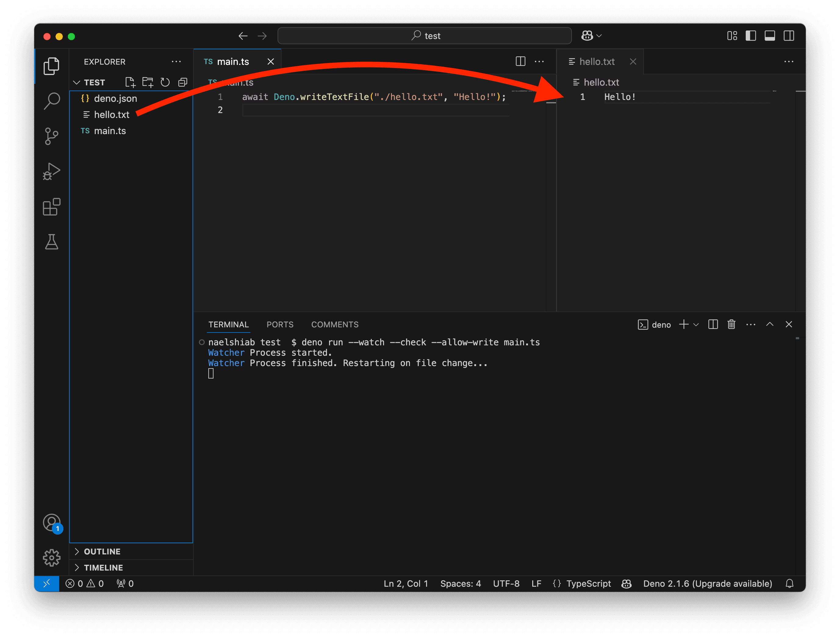Open the Testing flask view
Viewport: 840px width, 637px height.
point(51,242)
